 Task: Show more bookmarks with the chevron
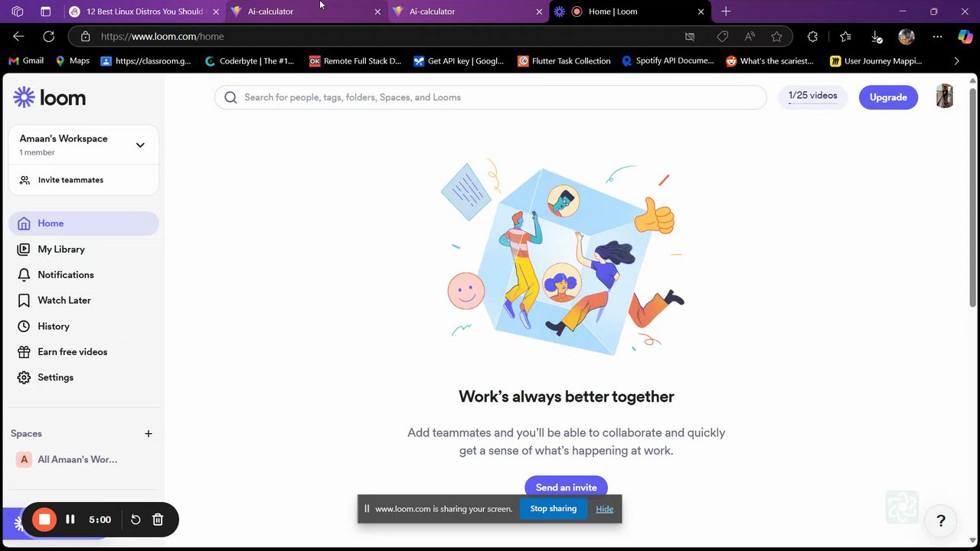(x=956, y=60)
